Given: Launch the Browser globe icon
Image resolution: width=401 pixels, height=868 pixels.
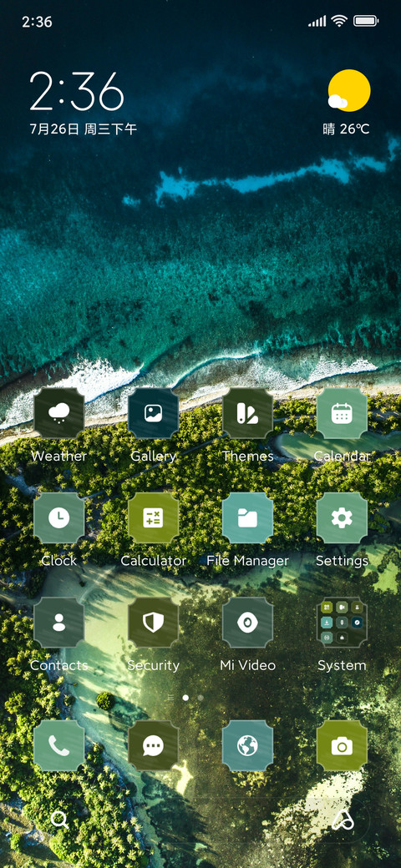Looking at the screenshot, I should [247, 745].
